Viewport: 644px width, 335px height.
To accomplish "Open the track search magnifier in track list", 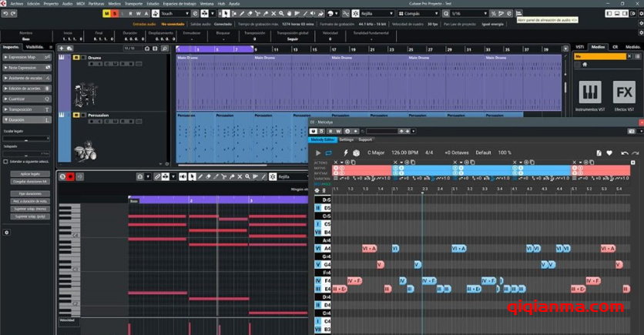I will point(164,49).
